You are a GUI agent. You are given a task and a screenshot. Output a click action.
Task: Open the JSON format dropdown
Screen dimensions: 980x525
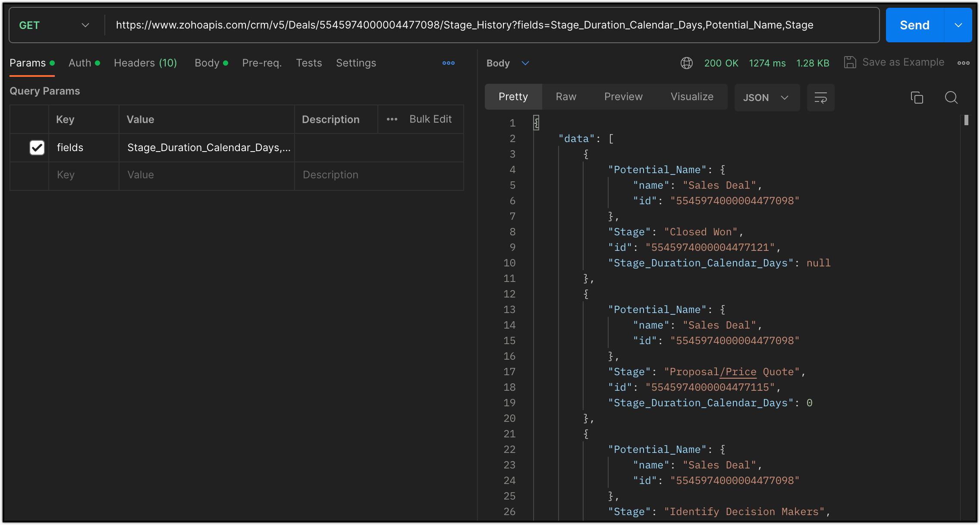point(766,98)
